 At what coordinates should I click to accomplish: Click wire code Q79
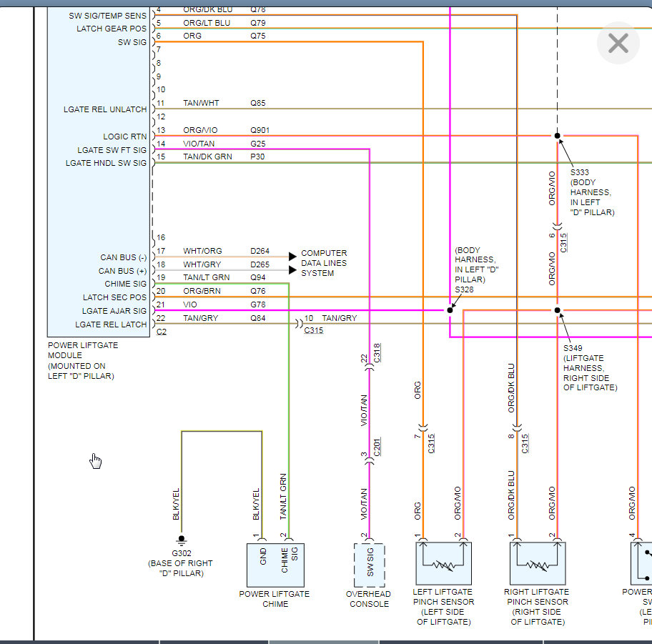pos(258,23)
